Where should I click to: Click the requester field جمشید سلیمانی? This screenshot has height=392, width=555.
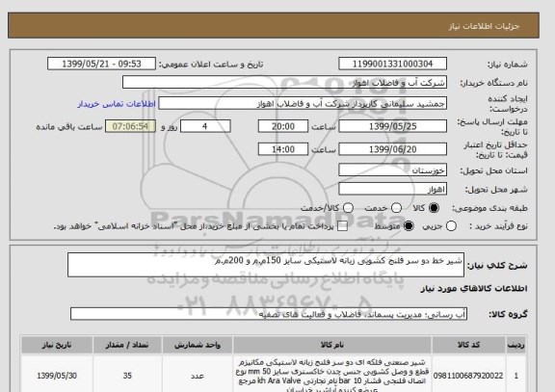point(303,104)
